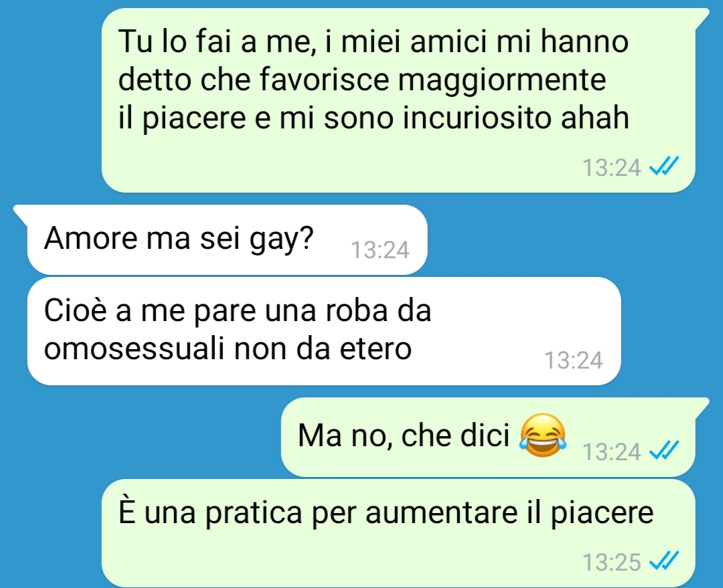Select the 'È una pratica per aumentare' message

click(398, 532)
